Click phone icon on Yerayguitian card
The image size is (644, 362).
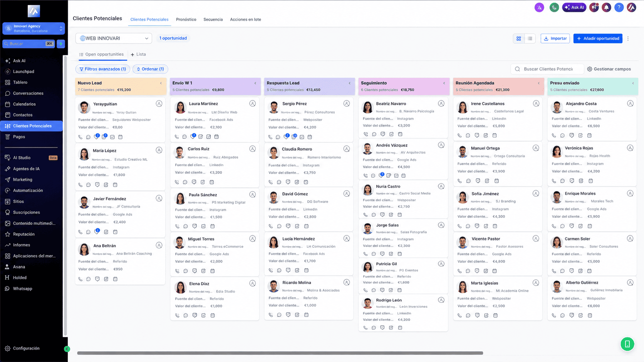[x=80, y=137]
